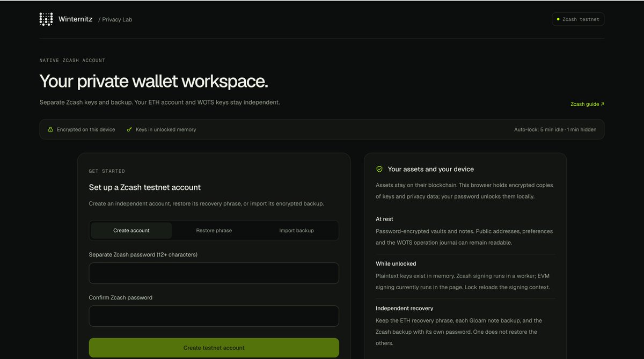644x359 pixels.
Task: Click the Create testnet account button
Action: (214, 348)
